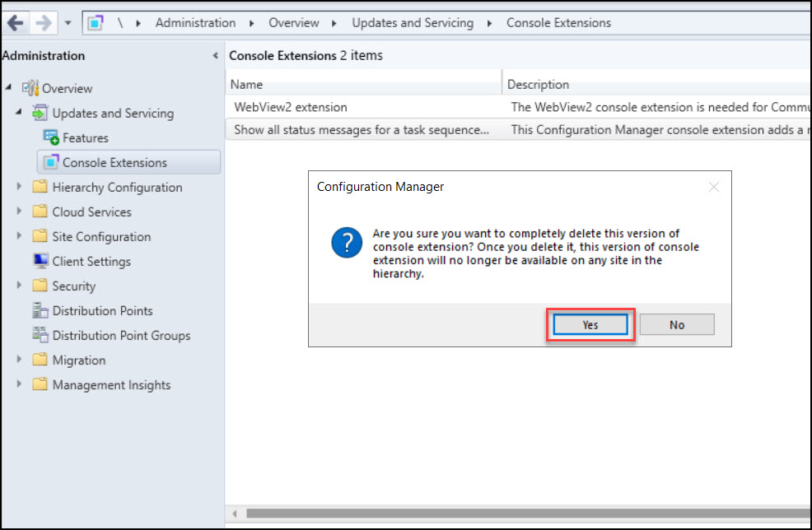Click the Administration breadcrumb
Image resolution: width=812 pixels, height=530 pixels.
[195, 23]
